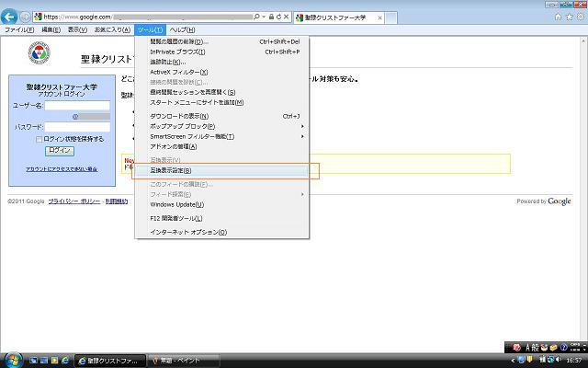This screenshot has height=368, width=588.
Task: Select スタート メニューにサイトを追加(M) entry
Action: point(222,102)
